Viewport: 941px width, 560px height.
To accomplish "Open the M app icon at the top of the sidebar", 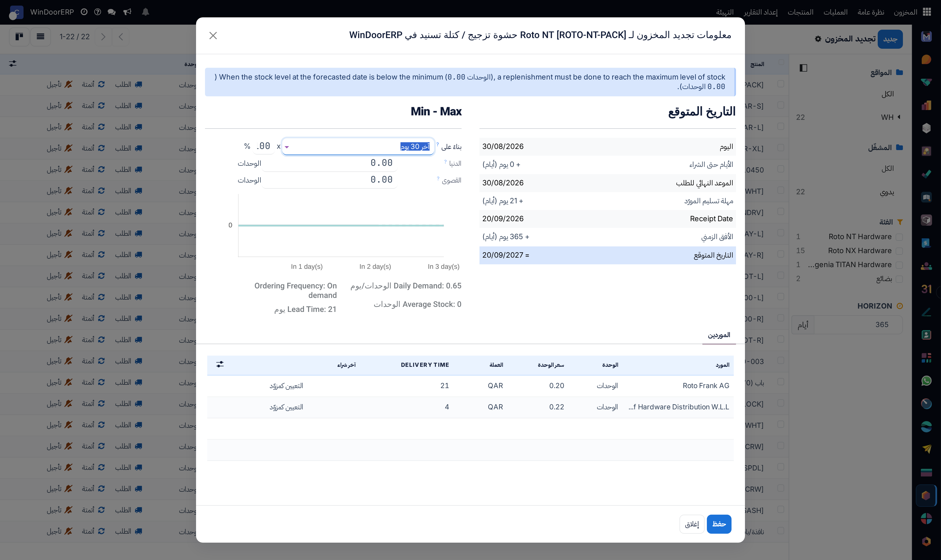I will point(926,37).
